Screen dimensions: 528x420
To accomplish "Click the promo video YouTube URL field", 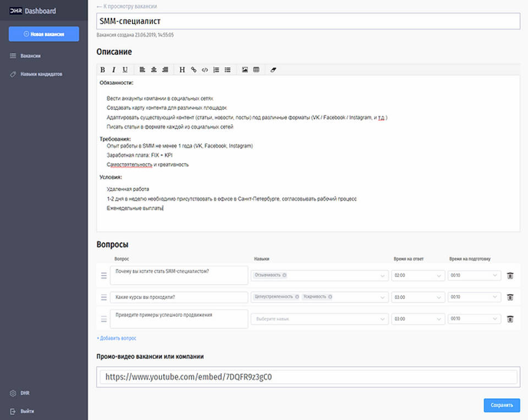I will (x=308, y=377).
